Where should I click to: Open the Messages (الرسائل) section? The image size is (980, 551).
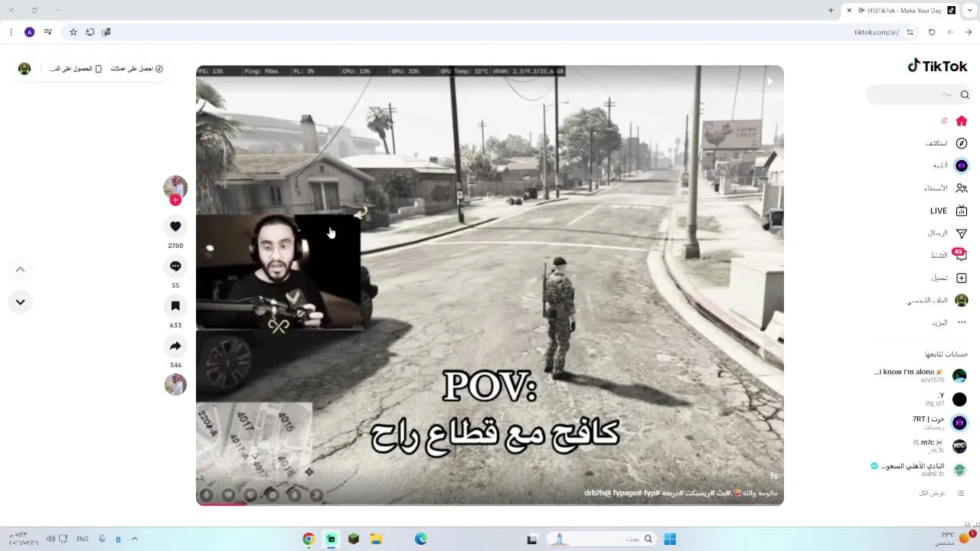click(x=947, y=233)
